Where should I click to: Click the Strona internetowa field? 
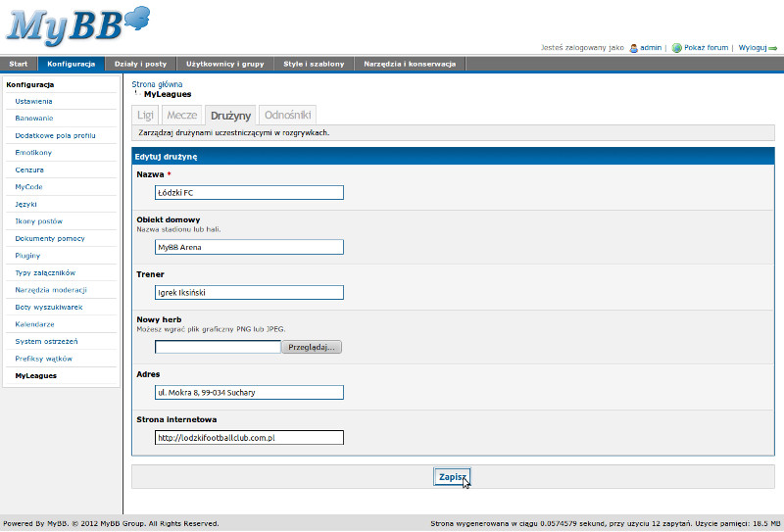click(249, 438)
